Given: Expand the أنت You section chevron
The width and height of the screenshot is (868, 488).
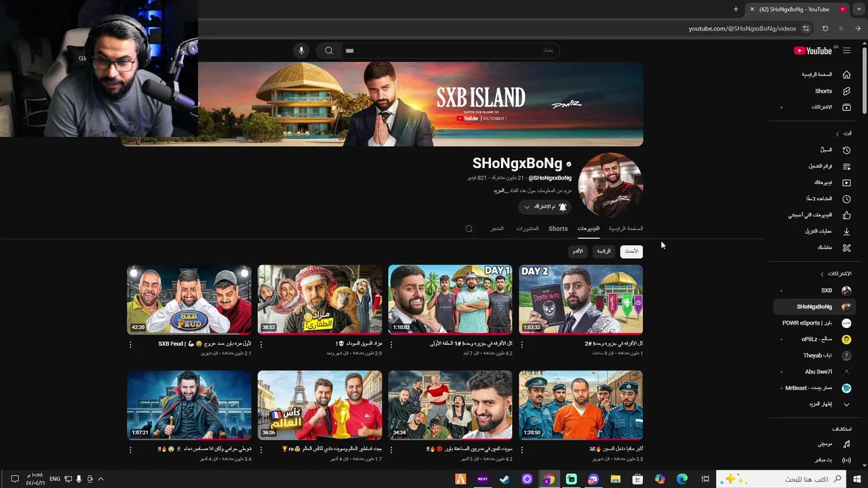Looking at the screenshot, I should [x=837, y=134].
